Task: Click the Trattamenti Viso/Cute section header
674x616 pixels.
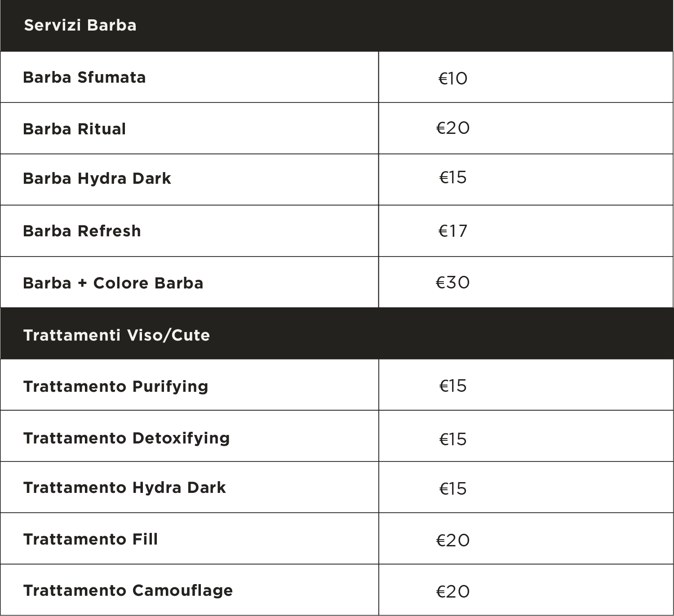Action: (x=117, y=335)
